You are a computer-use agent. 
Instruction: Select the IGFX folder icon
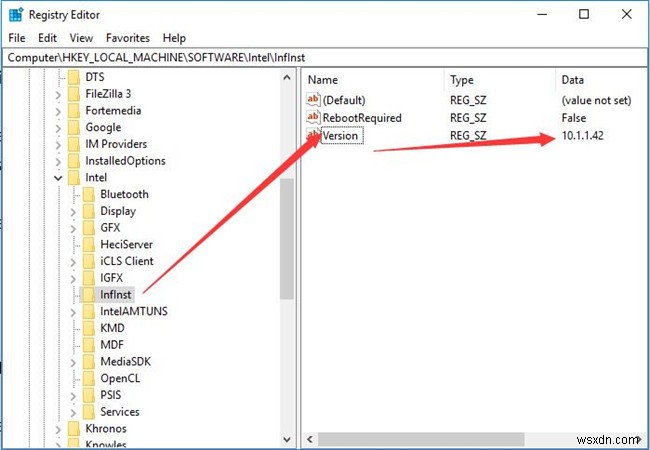tap(89, 278)
